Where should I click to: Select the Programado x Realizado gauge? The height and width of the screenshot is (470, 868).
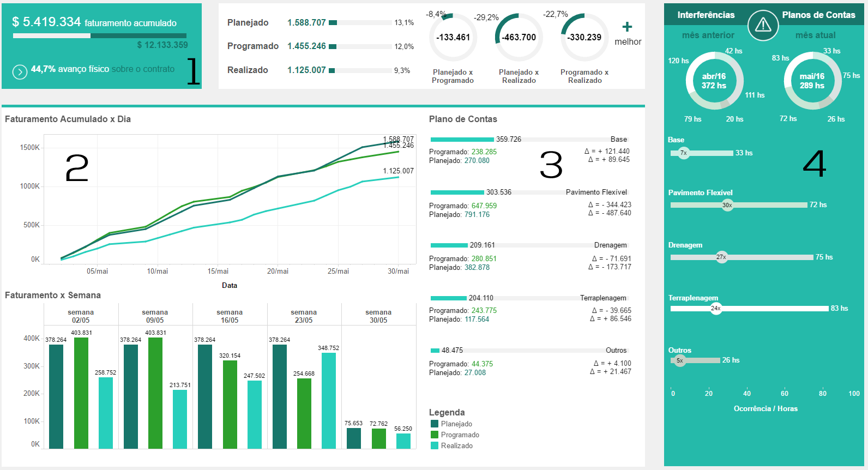click(x=584, y=38)
